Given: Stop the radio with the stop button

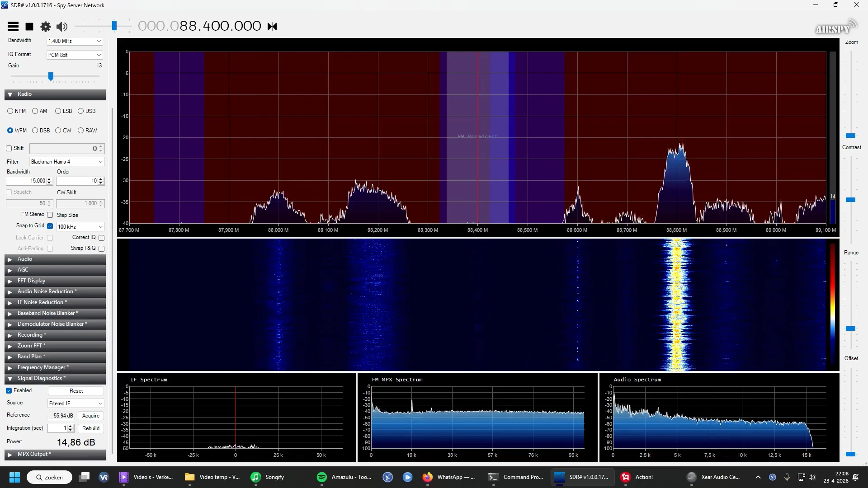Looking at the screenshot, I should pos(29,27).
